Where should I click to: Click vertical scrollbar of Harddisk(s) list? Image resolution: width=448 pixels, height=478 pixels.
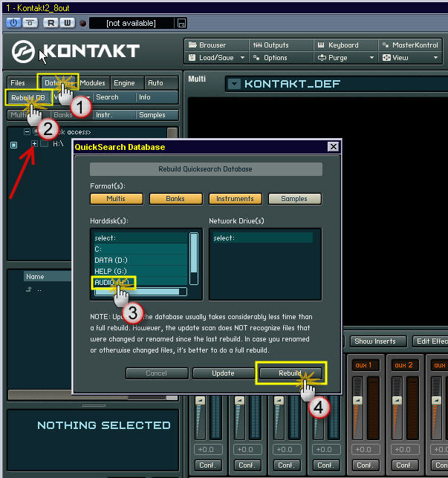194,258
